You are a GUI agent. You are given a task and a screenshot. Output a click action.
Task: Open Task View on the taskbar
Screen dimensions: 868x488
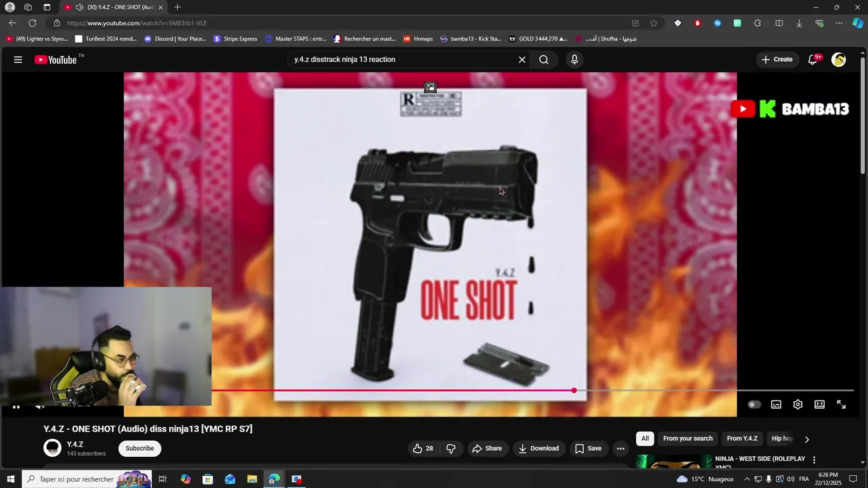163,479
